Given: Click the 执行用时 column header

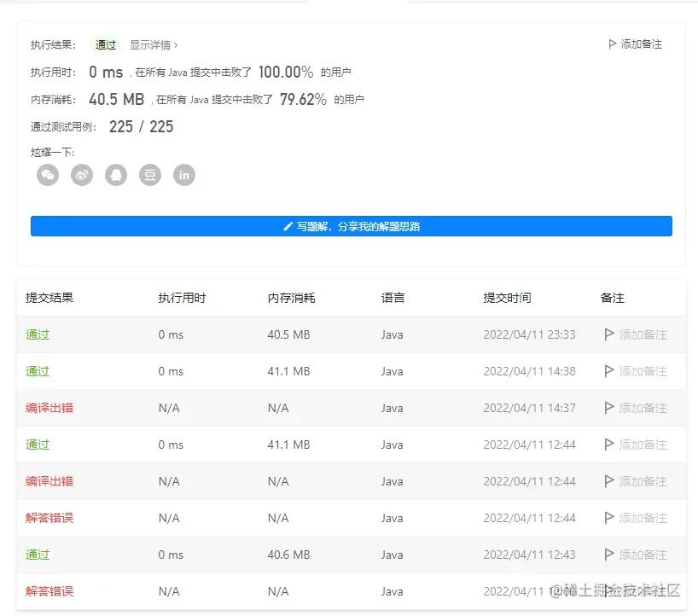Looking at the screenshot, I should [182, 298].
